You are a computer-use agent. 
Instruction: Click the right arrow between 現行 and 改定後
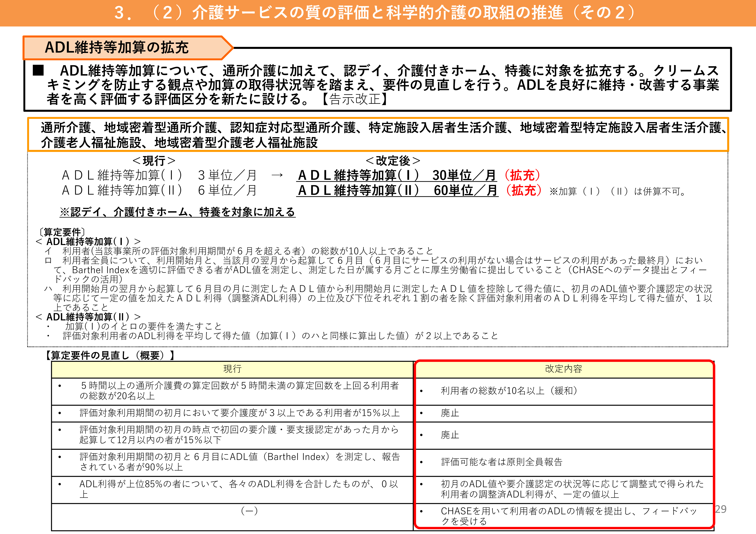tap(277, 175)
